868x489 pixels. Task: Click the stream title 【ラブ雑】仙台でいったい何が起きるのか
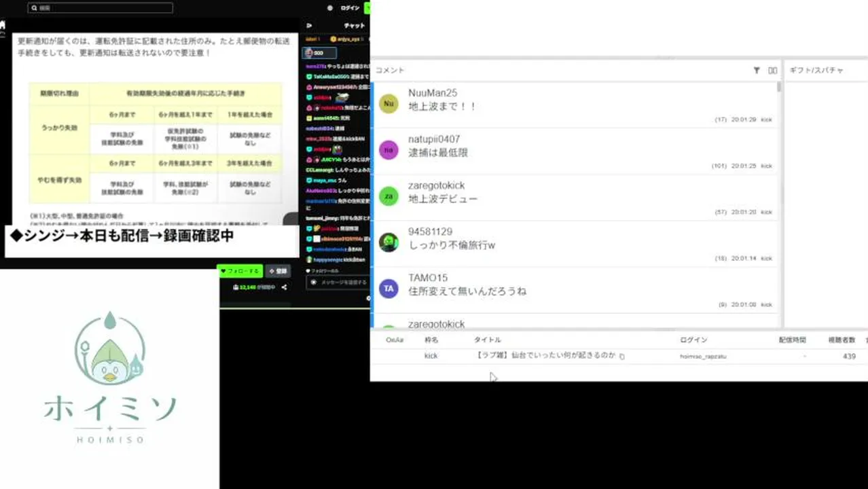tap(546, 355)
